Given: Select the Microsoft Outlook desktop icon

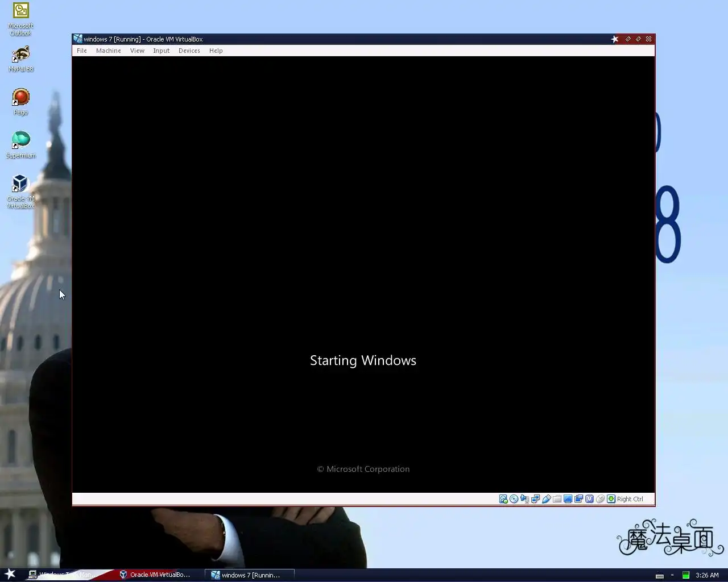Looking at the screenshot, I should pyautogui.click(x=20, y=19).
